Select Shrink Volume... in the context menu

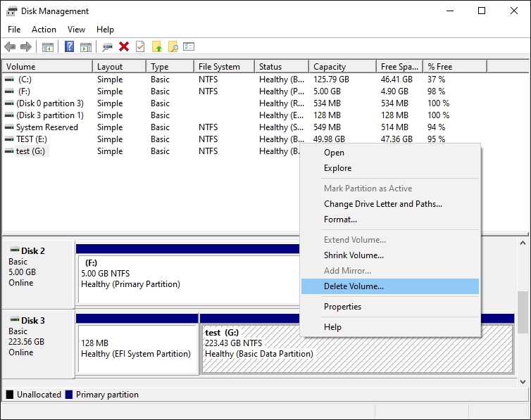click(x=354, y=255)
